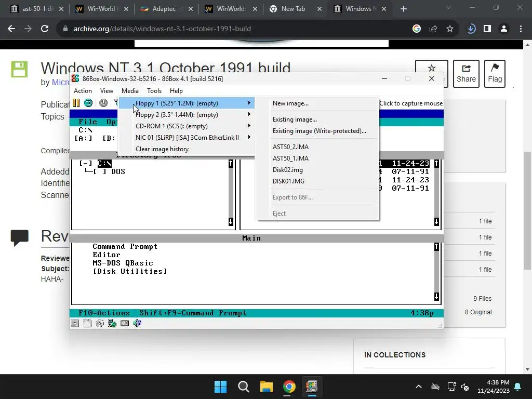
Task: Open Chrome profile avatar icon
Action: (x=504, y=29)
